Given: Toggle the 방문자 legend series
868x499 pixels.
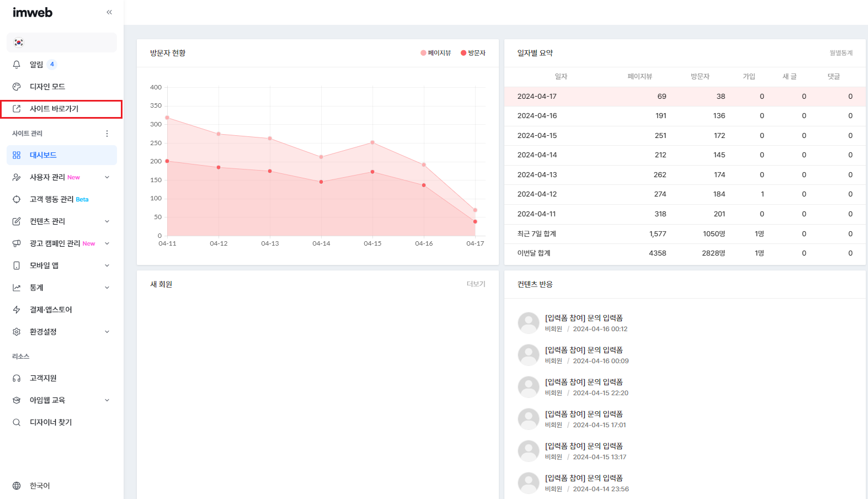Looking at the screenshot, I should [473, 53].
